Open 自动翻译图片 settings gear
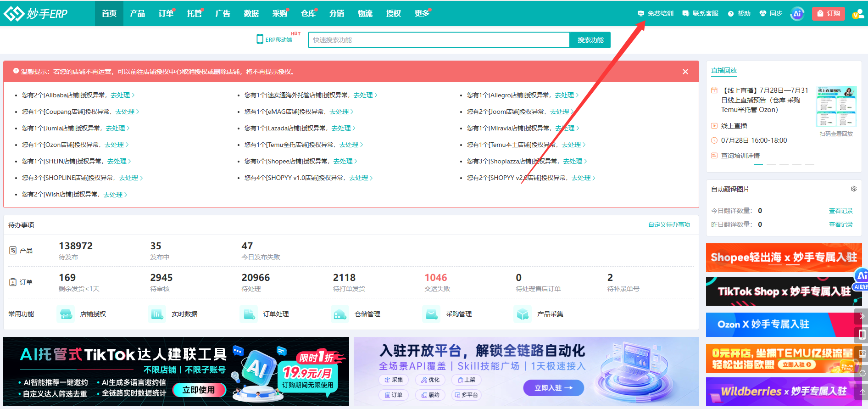 point(854,189)
